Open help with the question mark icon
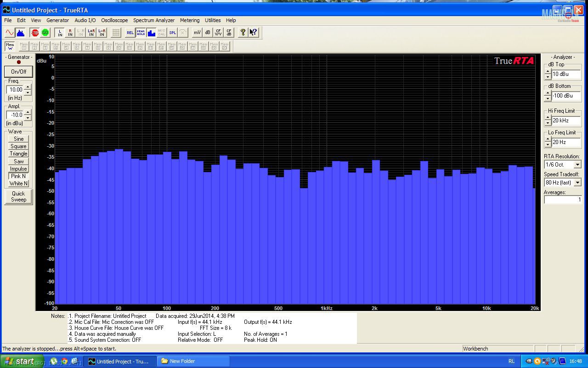Viewport: 588px width, 368px height. coord(243,32)
